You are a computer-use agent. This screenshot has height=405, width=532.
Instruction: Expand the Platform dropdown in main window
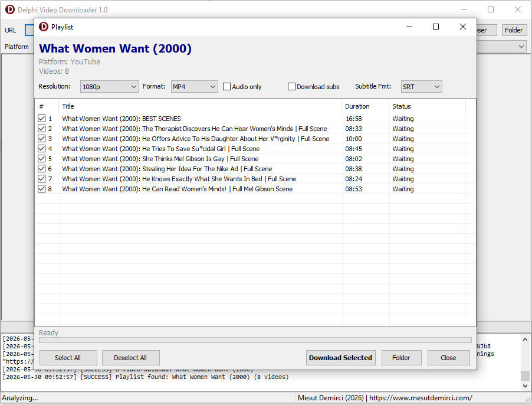point(521,47)
